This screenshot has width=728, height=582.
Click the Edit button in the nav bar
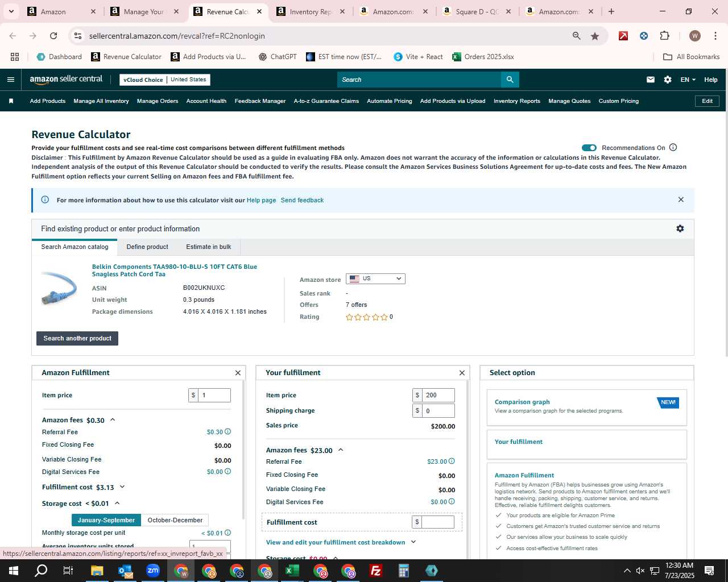tap(708, 101)
